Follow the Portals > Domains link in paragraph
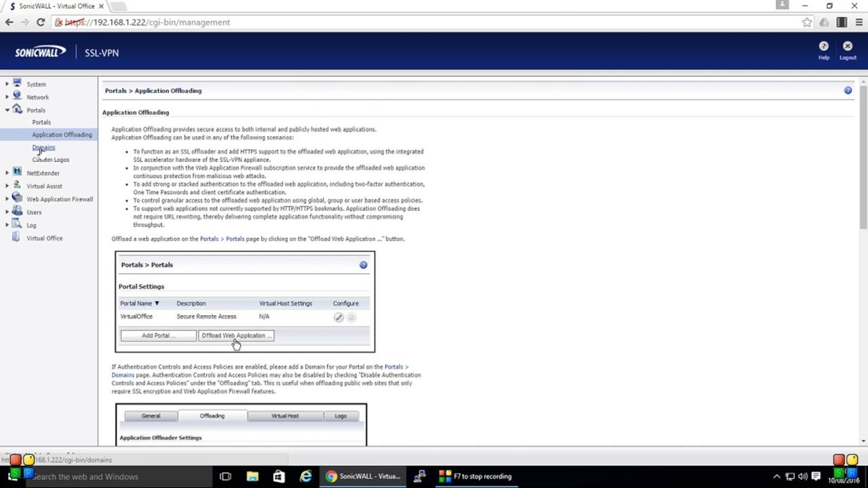This screenshot has width=868, height=488. [x=397, y=367]
